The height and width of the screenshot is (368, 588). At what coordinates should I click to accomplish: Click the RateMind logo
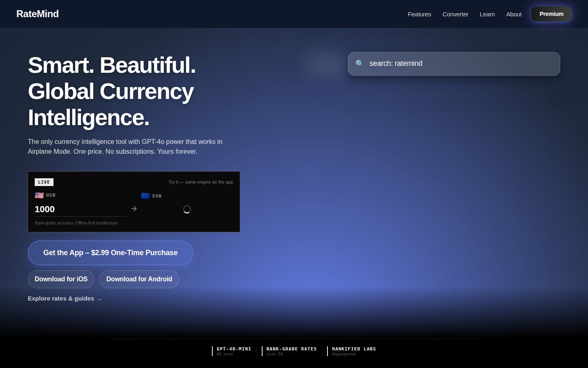(38, 14)
